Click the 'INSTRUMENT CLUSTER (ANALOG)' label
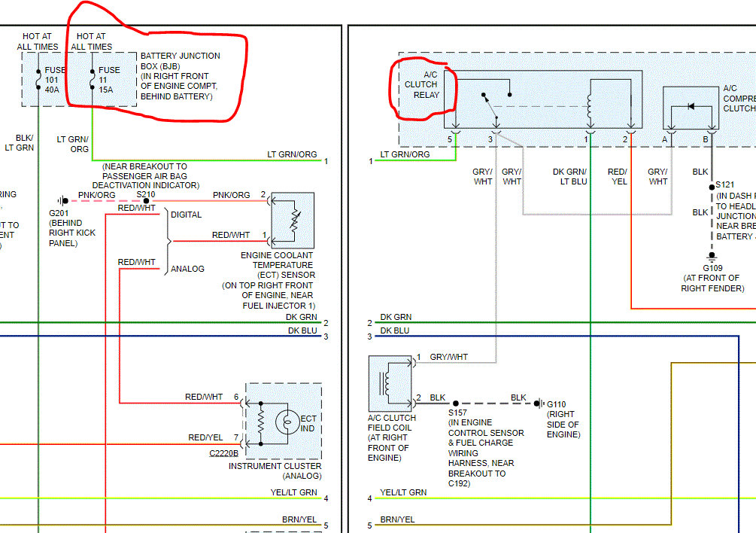This screenshot has width=756, height=533. pyautogui.click(x=275, y=471)
